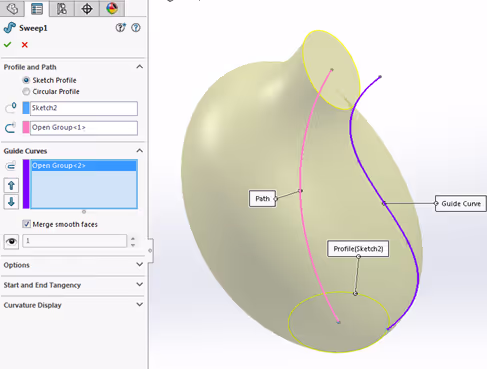Open the detailed preview help icon
Screen dimensions: 487x369
[x=120, y=28]
